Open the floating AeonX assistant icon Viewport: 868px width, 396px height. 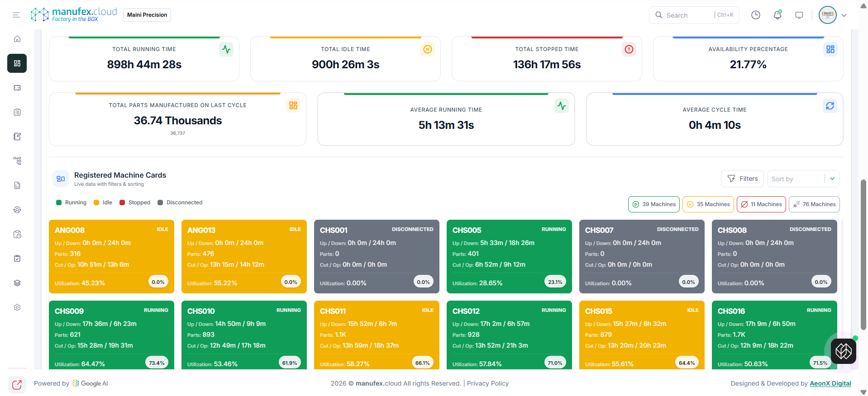[843, 351]
